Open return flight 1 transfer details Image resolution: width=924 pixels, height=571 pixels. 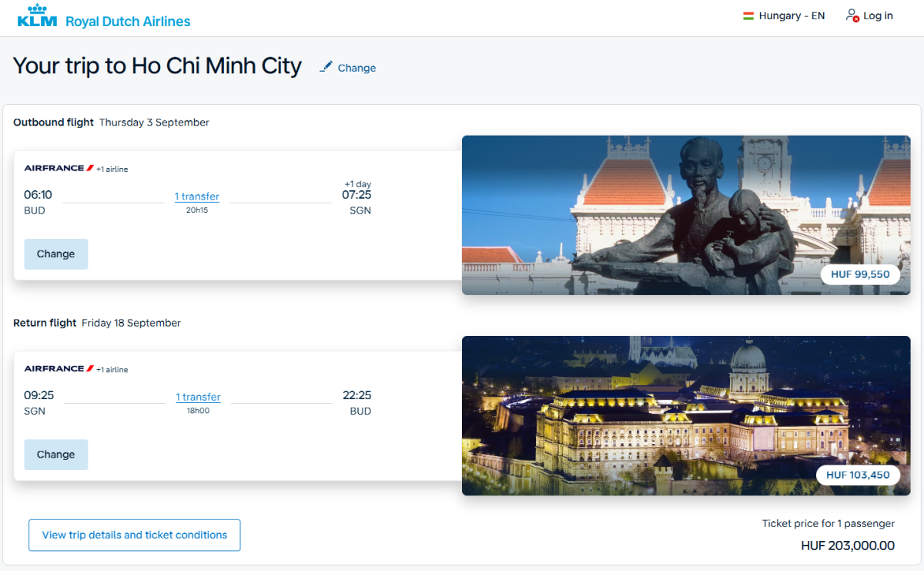point(198,397)
